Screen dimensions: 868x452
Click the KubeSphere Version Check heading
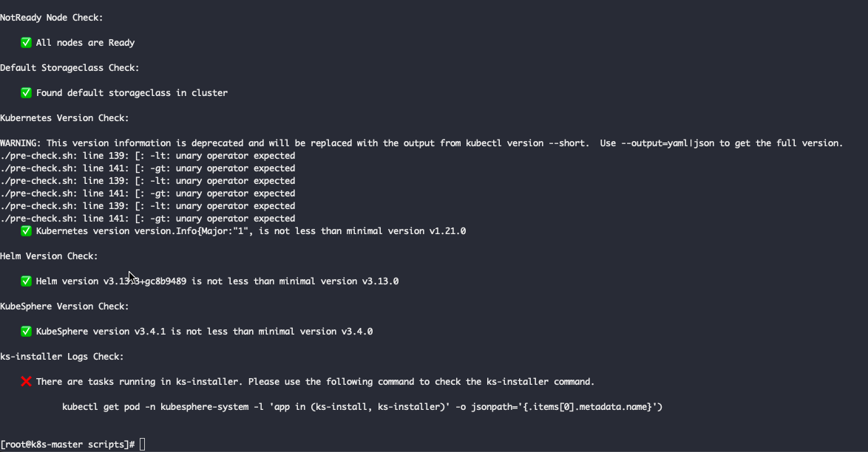coord(64,307)
